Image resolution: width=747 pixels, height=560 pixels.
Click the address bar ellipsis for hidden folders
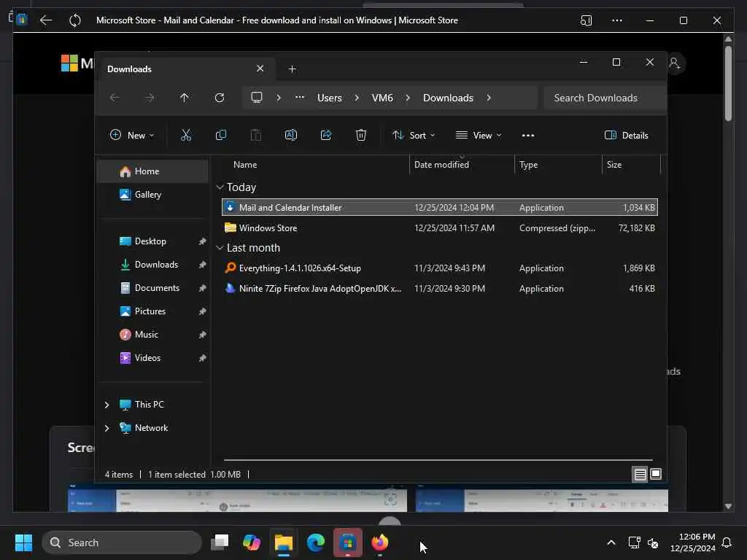(x=299, y=97)
